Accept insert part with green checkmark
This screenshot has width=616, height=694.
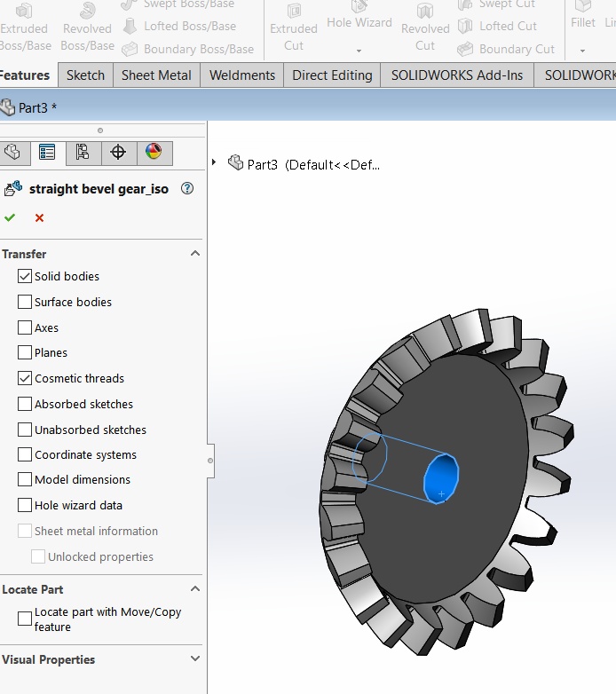pyautogui.click(x=10, y=217)
